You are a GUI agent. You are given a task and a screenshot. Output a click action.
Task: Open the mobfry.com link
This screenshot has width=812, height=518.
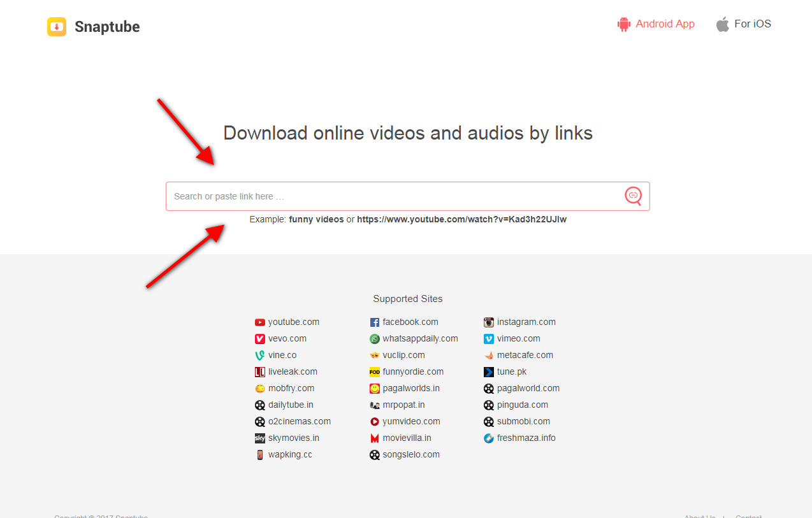pyautogui.click(x=291, y=388)
